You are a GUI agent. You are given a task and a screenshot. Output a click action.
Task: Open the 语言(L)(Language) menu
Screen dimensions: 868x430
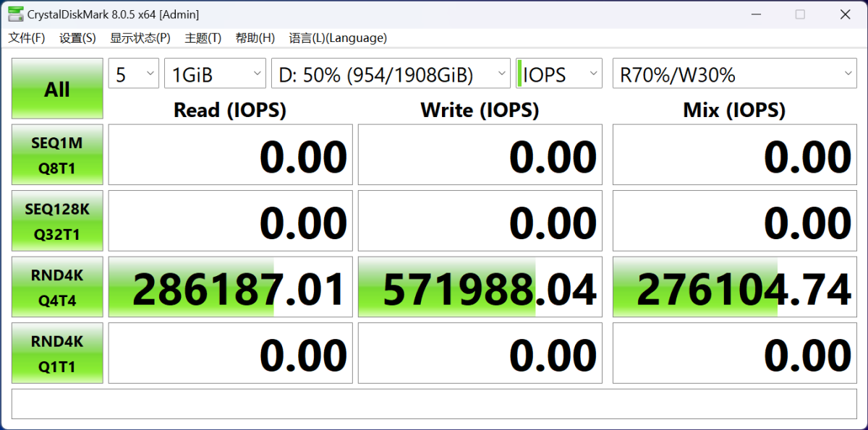coord(338,38)
